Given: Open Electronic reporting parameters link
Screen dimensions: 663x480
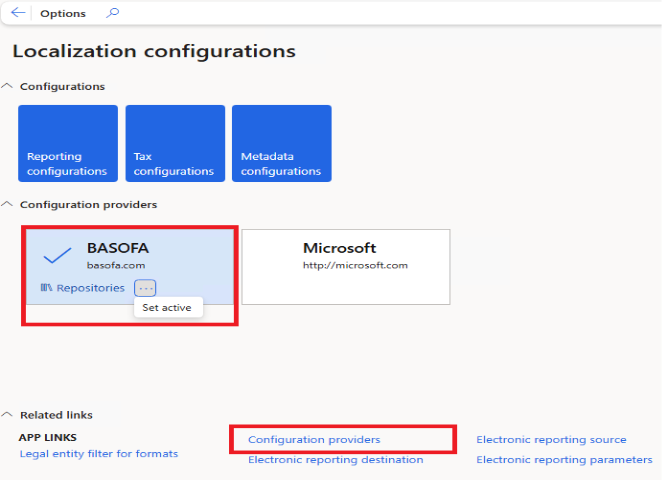Looking at the screenshot, I should 564,460.
